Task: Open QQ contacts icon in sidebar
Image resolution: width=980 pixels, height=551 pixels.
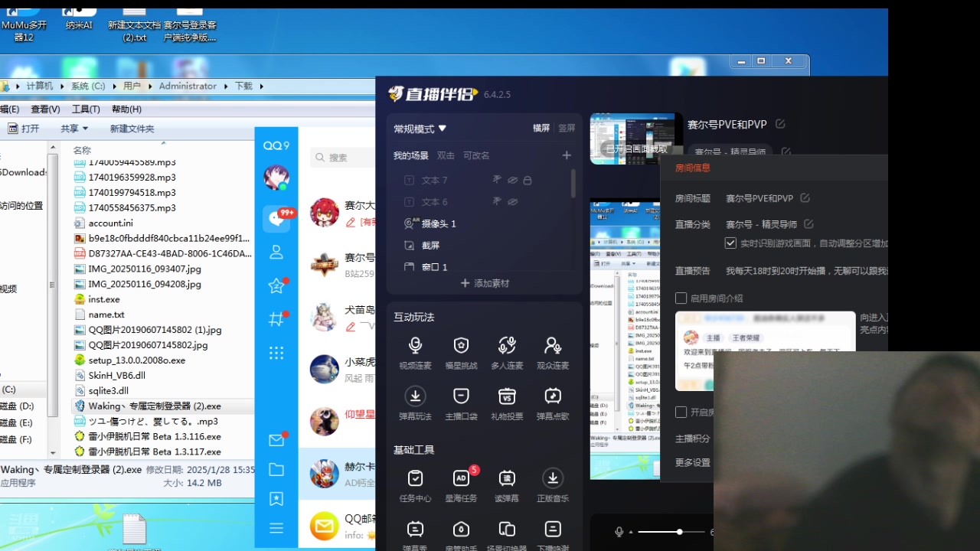Action: pos(276,252)
